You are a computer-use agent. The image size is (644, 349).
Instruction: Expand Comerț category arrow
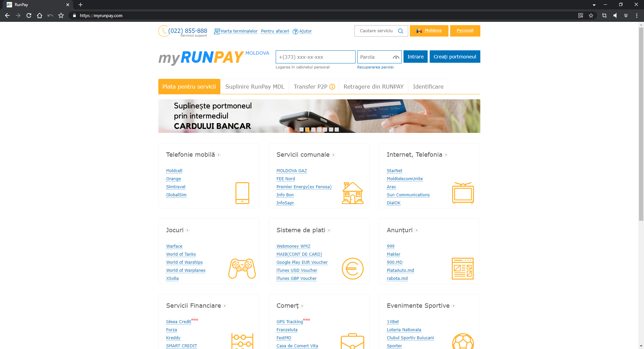click(302, 306)
